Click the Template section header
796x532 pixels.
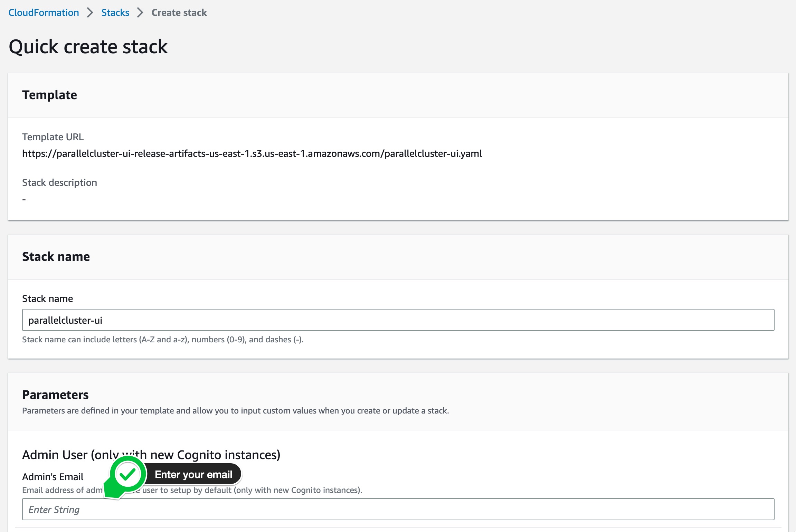point(49,95)
